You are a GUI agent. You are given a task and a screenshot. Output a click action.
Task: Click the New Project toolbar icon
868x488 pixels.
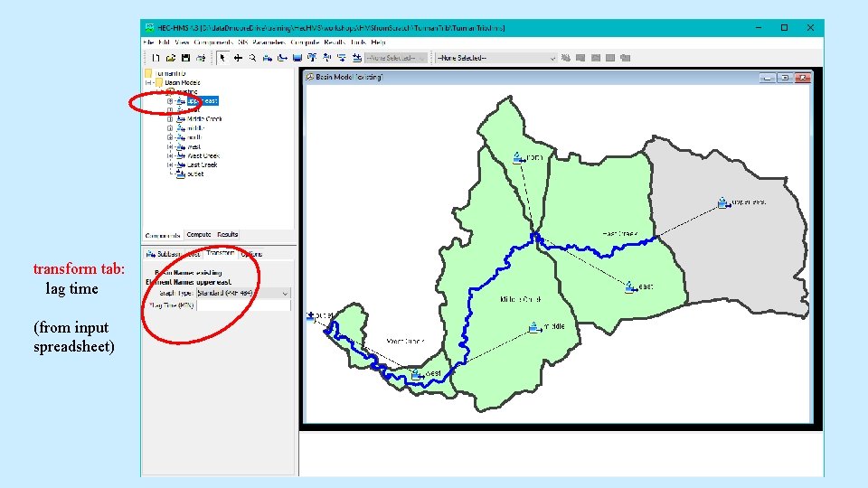pos(156,58)
